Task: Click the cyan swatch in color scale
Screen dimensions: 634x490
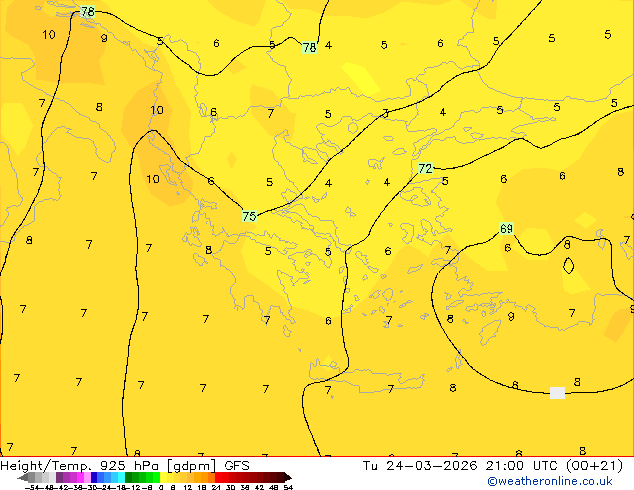Action: [121, 477]
